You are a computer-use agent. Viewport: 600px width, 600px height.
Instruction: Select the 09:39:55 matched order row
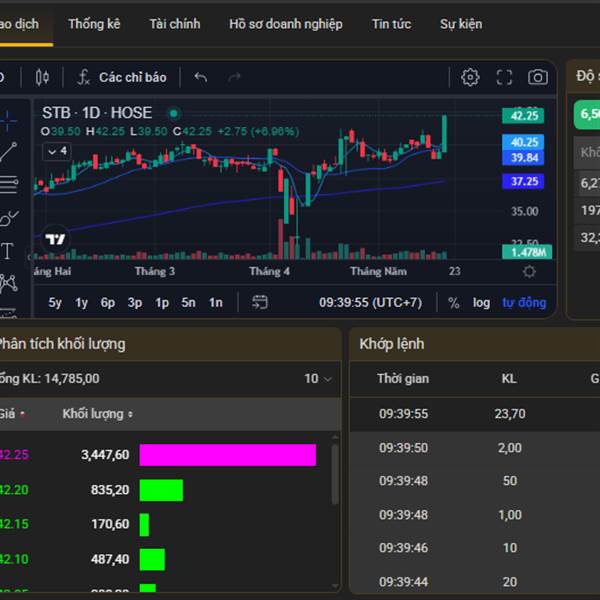(x=475, y=414)
